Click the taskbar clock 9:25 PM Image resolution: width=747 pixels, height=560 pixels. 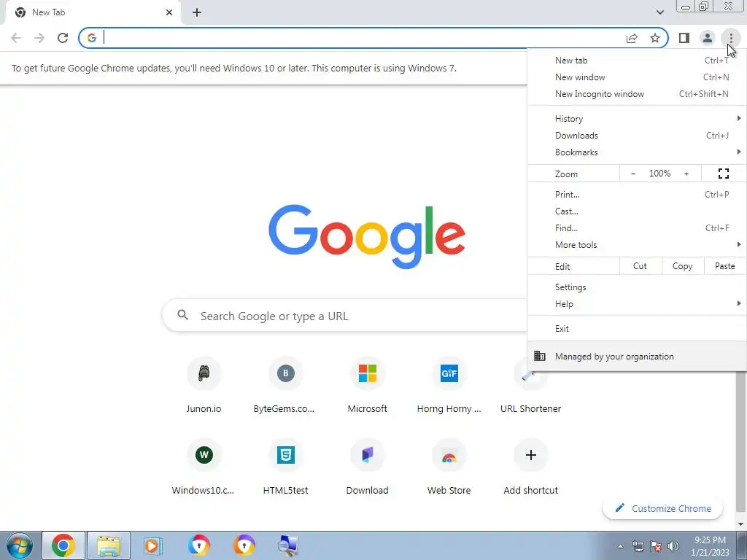tap(710, 546)
